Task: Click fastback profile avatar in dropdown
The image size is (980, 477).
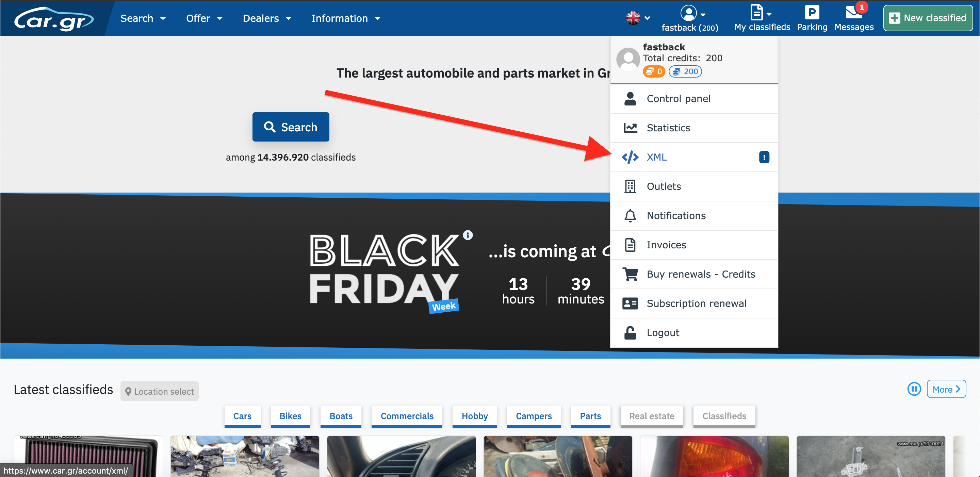Action: click(x=628, y=59)
